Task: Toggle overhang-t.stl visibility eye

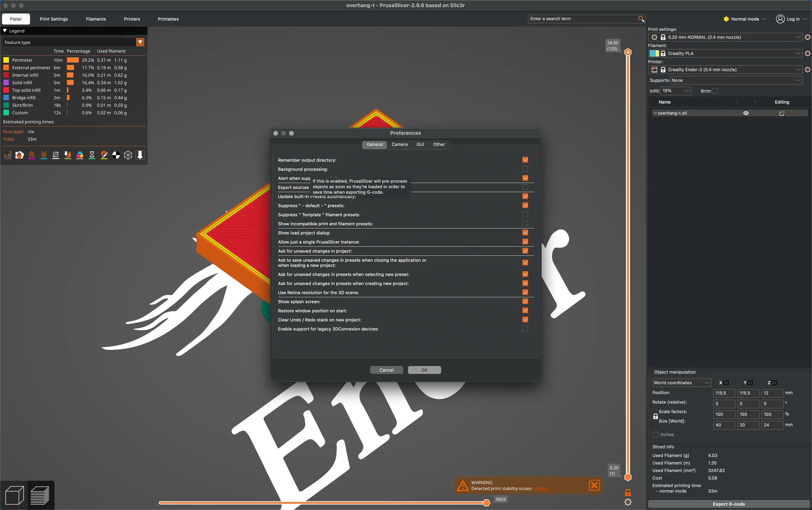Action: click(746, 113)
